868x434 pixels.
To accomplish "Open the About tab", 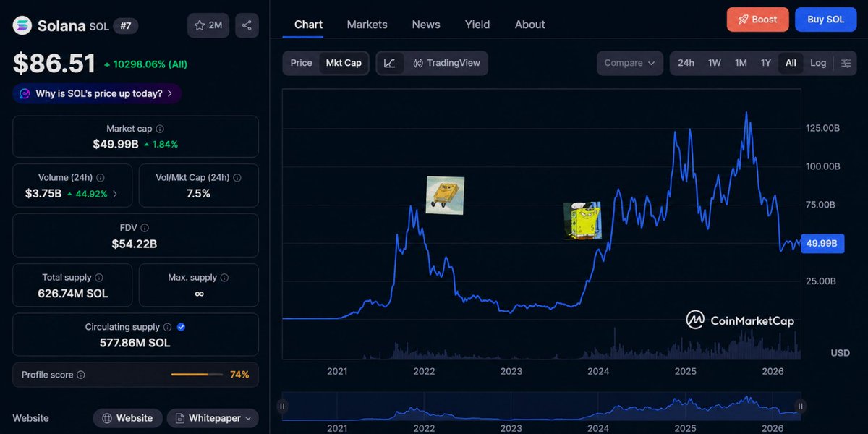I will pos(529,25).
